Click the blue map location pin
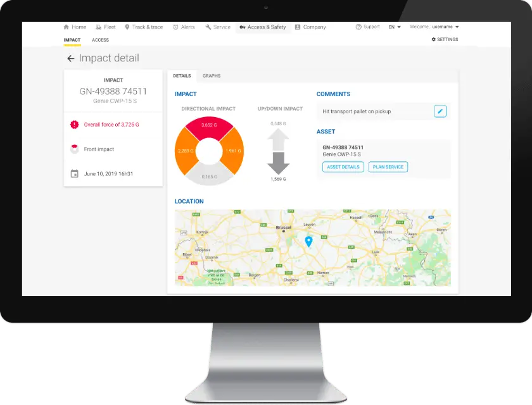Viewport: 532px width, 405px height. click(308, 241)
